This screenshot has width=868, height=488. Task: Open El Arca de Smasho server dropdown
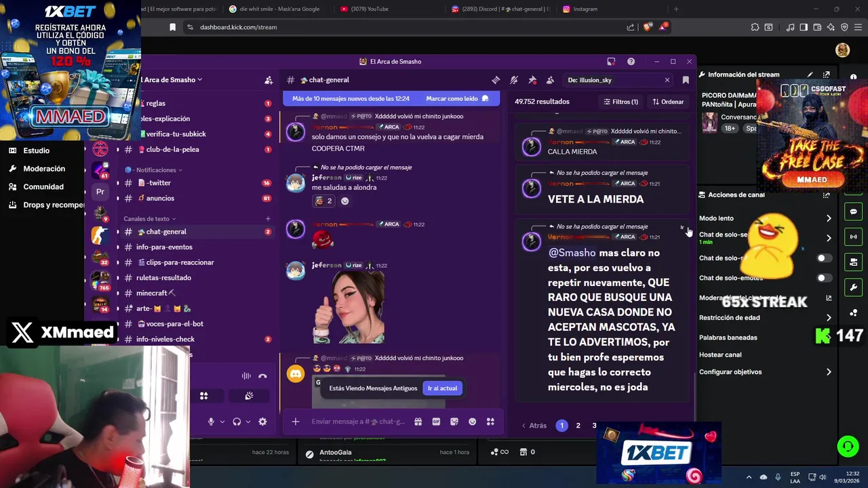tap(172, 80)
